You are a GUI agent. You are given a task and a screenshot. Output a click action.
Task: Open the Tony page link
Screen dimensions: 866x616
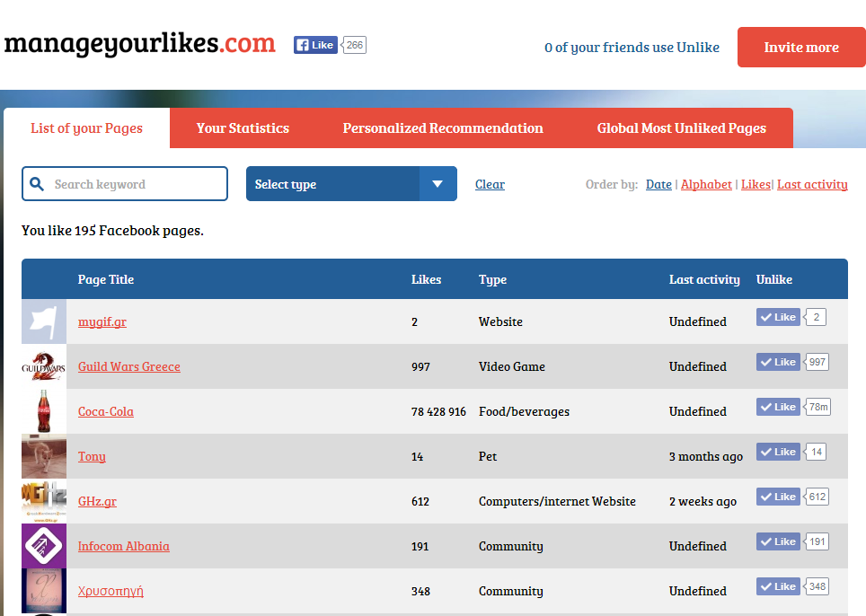(92, 456)
